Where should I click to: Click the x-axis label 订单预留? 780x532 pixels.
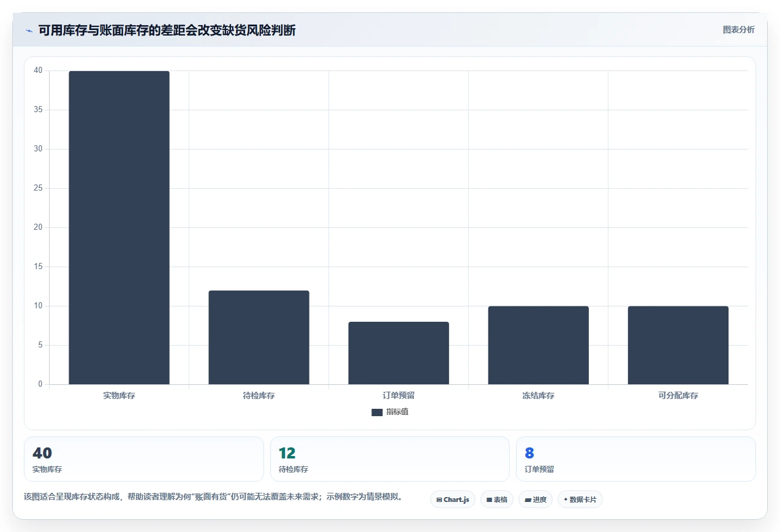tap(398, 396)
